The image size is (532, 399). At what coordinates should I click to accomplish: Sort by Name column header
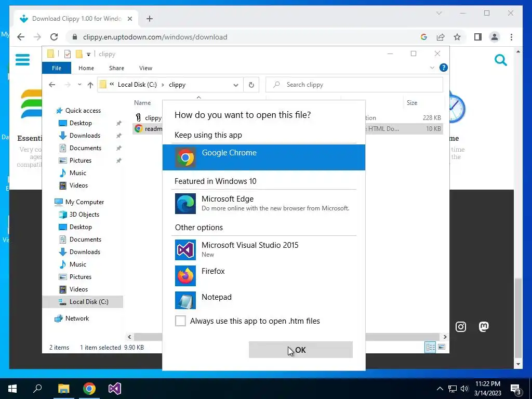[142, 102]
